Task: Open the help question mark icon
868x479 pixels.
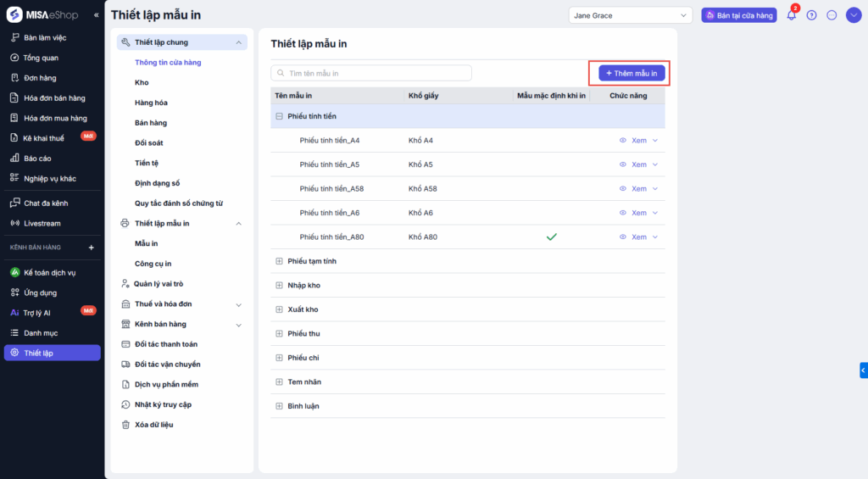Action: [811, 15]
